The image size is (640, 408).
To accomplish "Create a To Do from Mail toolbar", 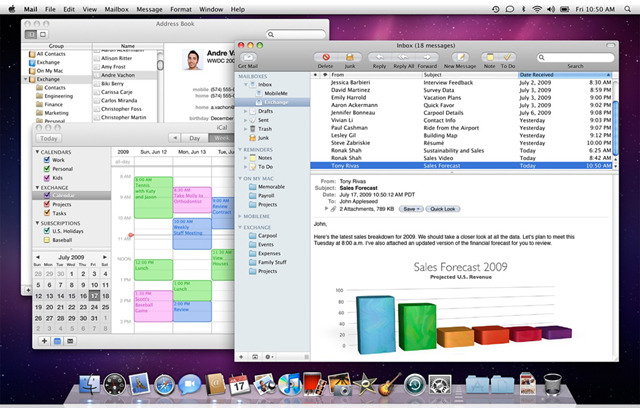I will coord(507,58).
